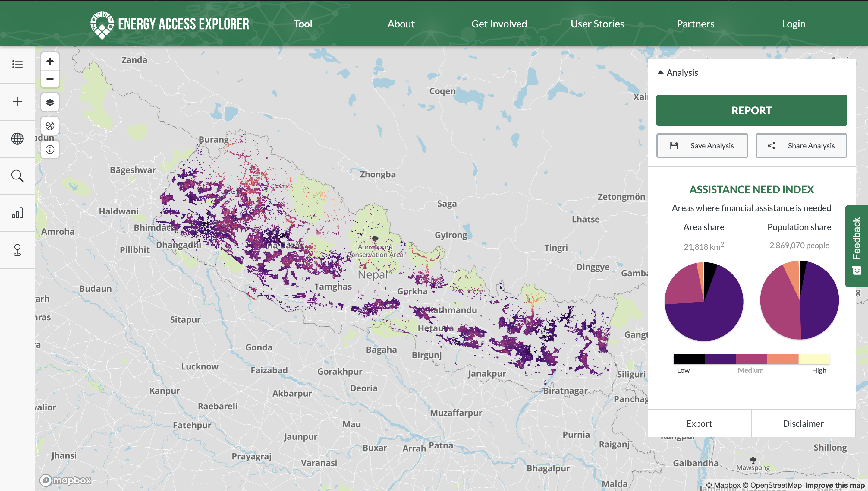Click the 'Kathmandu' map label
Image resolution: width=868 pixels, height=491 pixels.
tap(452, 310)
